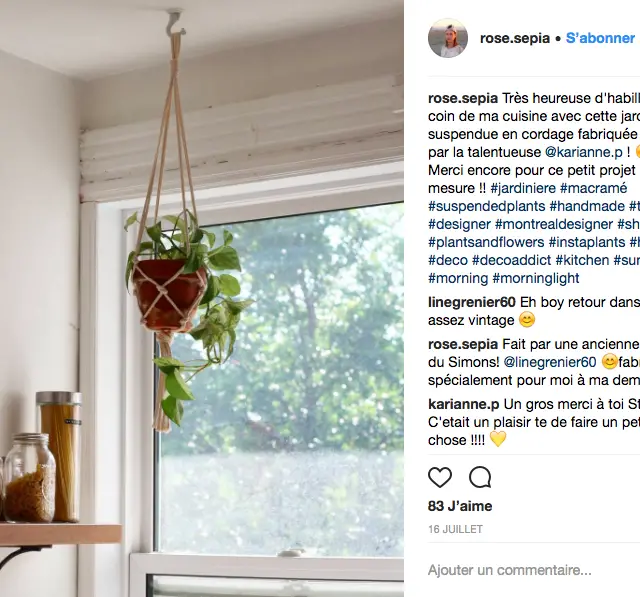The width and height of the screenshot is (640, 597).
Task: View linegrenier60 commenter profile
Action: pos(472,302)
